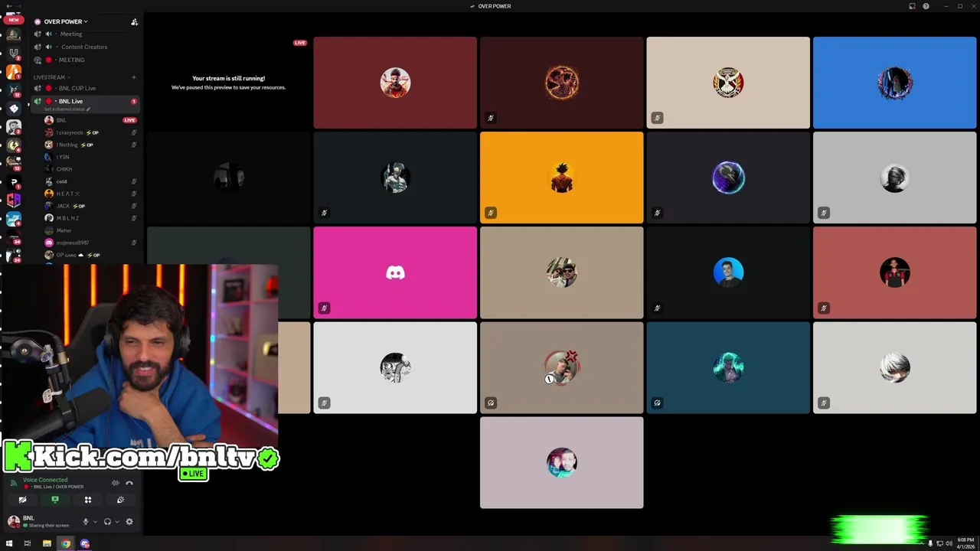Add a channel to the LIVESTREAM category
The height and width of the screenshot is (551, 980).
[134, 77]
